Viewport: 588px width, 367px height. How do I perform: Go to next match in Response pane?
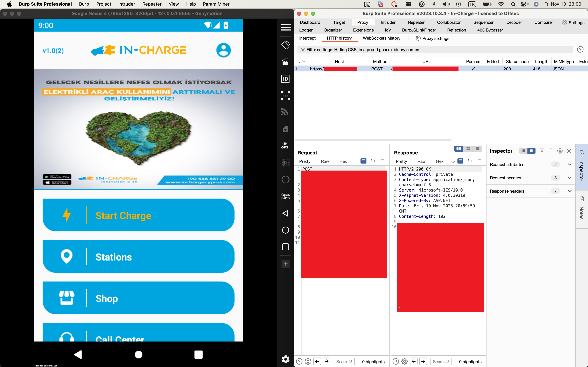click(423, 361)
